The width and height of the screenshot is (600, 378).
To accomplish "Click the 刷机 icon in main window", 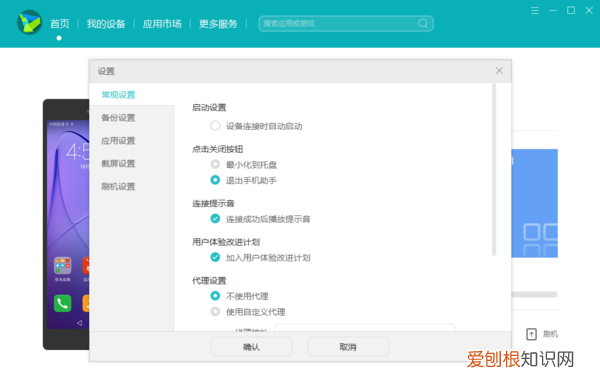I will pos(531,334).
